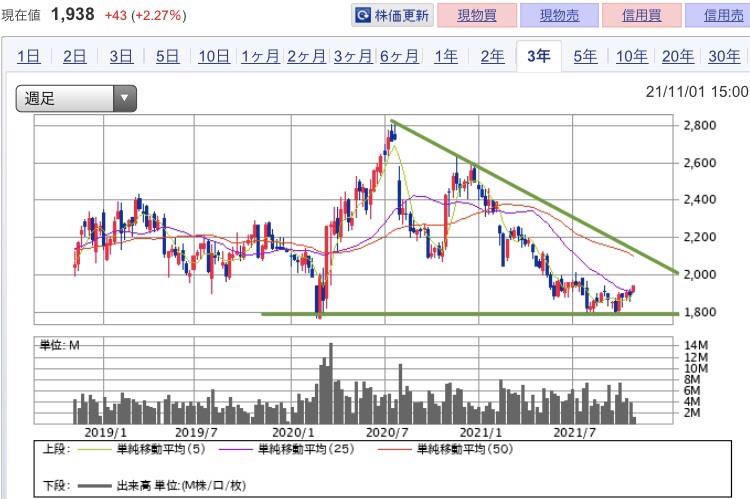Click the 単純移動平均(50) legend entry
Viewport: 750px width, 499px height.
point(445,449)
